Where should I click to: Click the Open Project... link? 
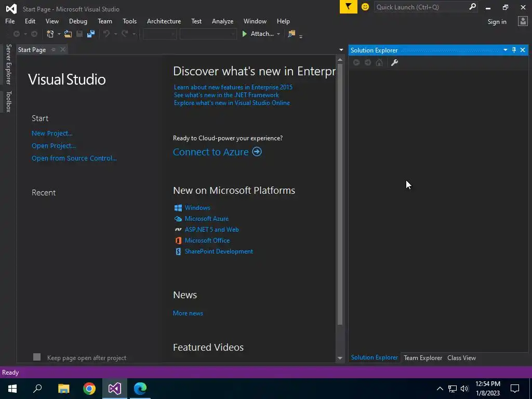pos(54,146)
